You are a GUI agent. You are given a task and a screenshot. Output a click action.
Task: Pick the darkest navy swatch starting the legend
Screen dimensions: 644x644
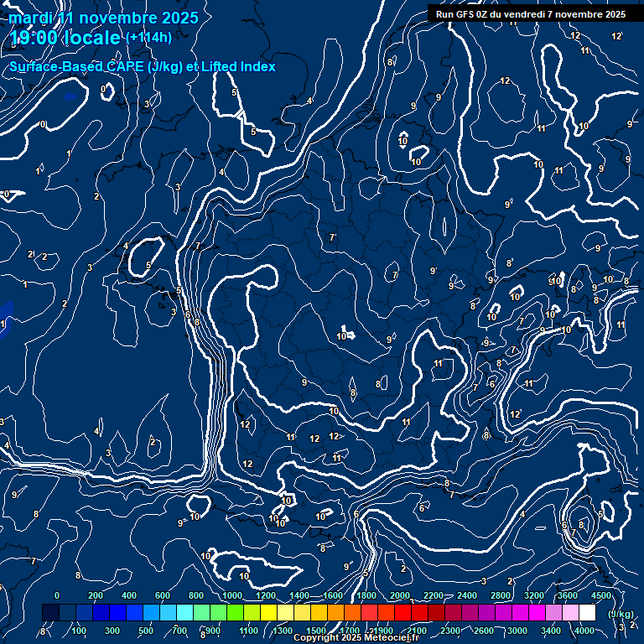(50, 612)
